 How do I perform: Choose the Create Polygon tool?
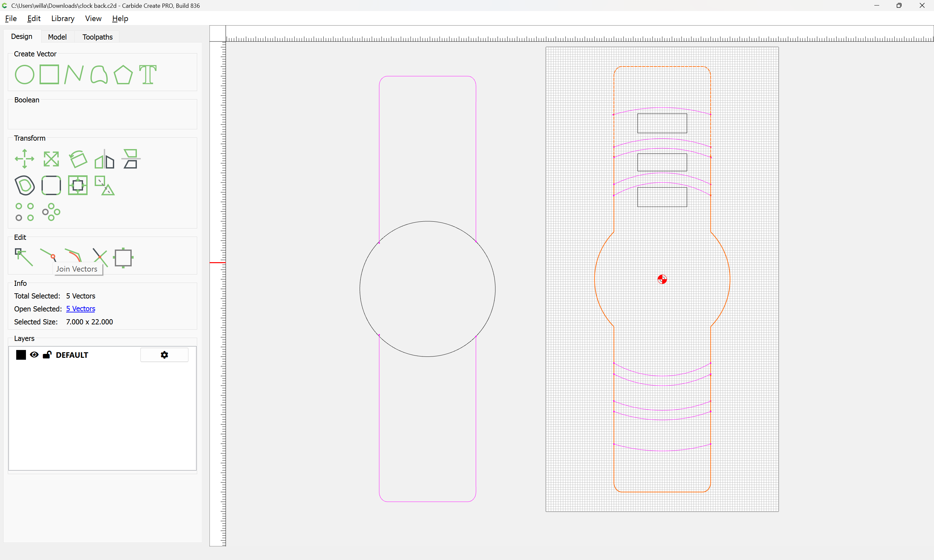[x=123, y=74]
